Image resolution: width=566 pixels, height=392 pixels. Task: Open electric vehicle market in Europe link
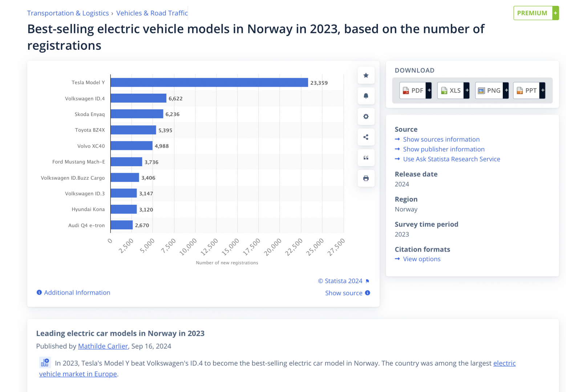278,368
